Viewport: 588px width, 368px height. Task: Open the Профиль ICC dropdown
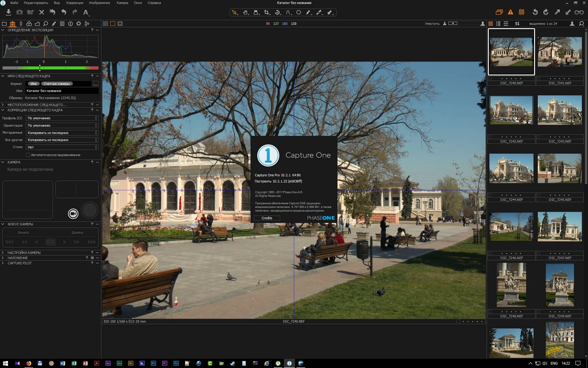point(62,118)
